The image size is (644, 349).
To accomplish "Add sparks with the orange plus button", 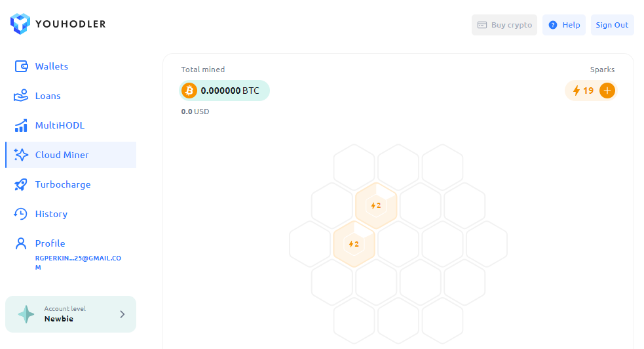I will point(607,91).
